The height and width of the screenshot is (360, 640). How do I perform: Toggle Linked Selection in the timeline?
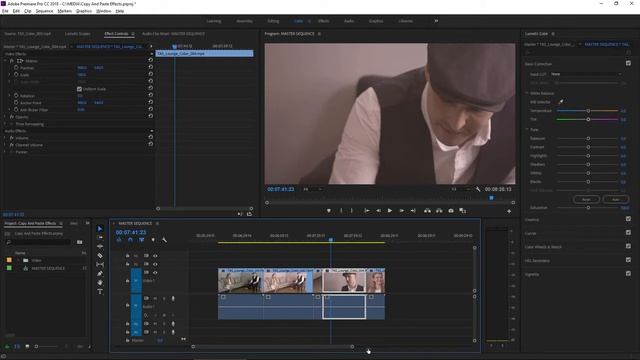(x=141, y=240)
